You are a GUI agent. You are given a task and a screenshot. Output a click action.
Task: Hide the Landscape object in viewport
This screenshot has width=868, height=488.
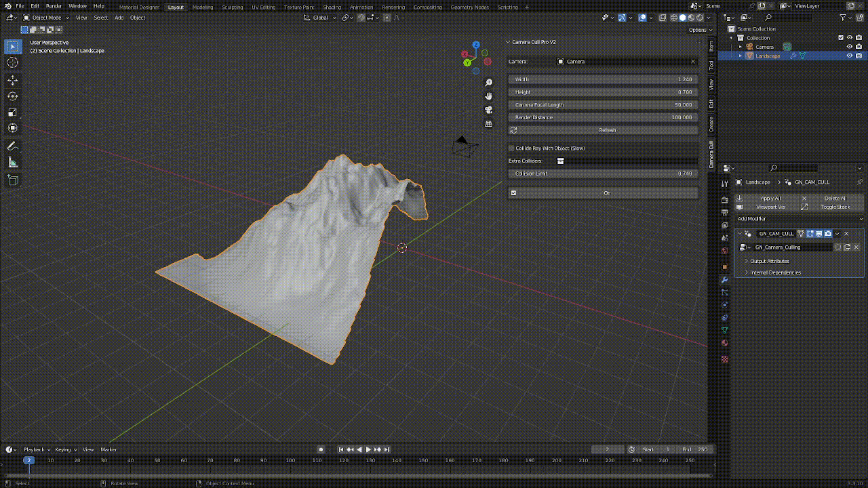click(x=849, y=56)
